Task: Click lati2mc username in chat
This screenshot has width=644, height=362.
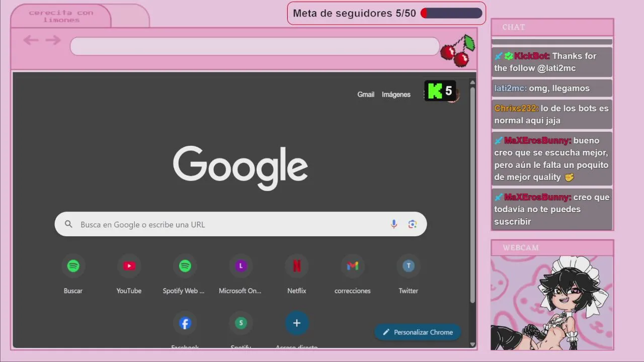Action: pos(510,88)
